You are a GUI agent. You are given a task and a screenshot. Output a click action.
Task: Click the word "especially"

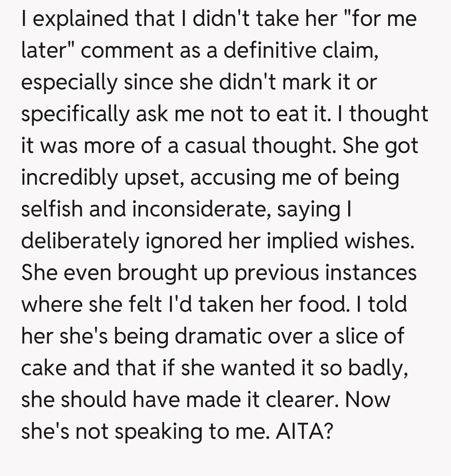pos(69,82)
